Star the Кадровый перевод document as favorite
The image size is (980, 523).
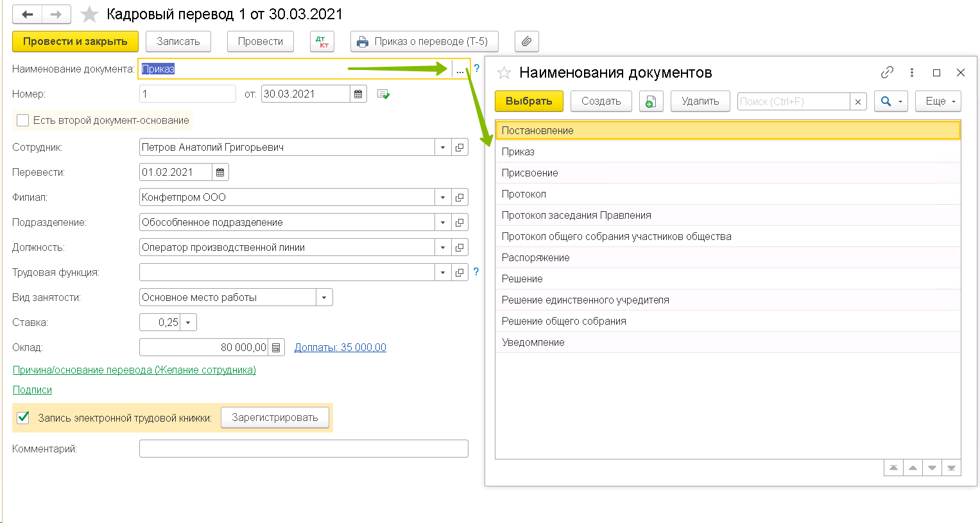click(89, 14)
